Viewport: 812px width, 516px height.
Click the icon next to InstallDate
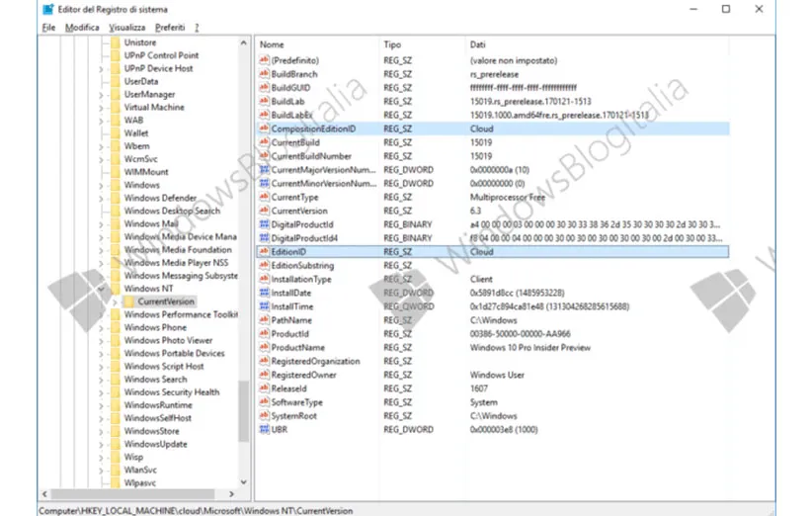pos(264,293)
